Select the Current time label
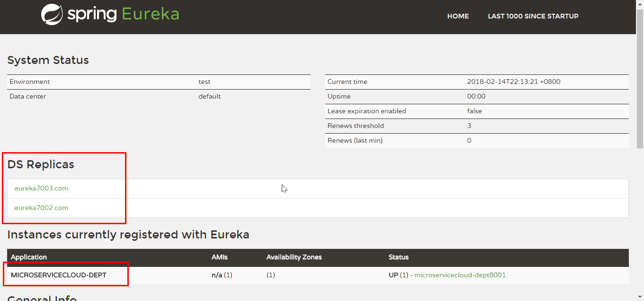The height and width of the screenshot is (301, 644). [347, 82]
